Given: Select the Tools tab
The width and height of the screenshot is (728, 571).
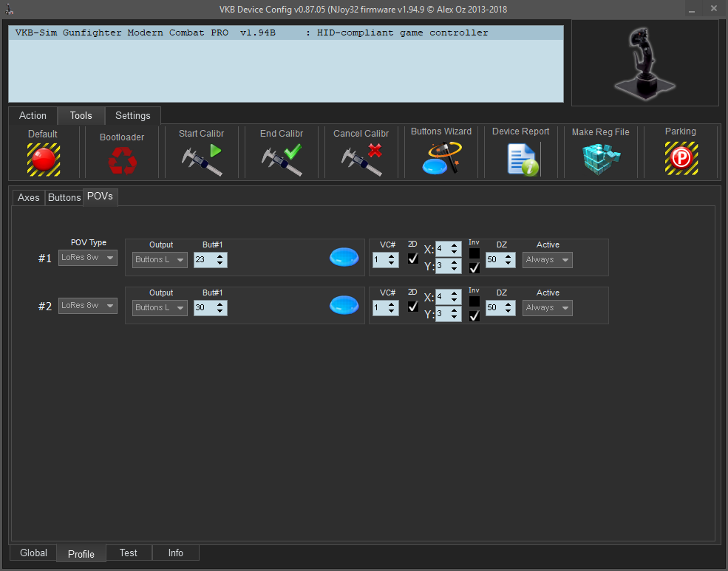Looking at the screenshot, I should 81,115.
